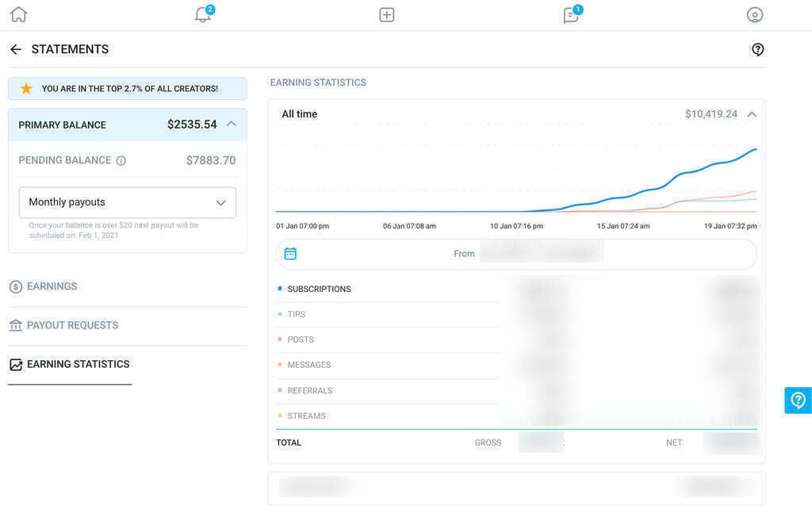The width and height of the screenshot is (812, 514).
Task: Toggle the Messages earnings series
Action: 308,365
